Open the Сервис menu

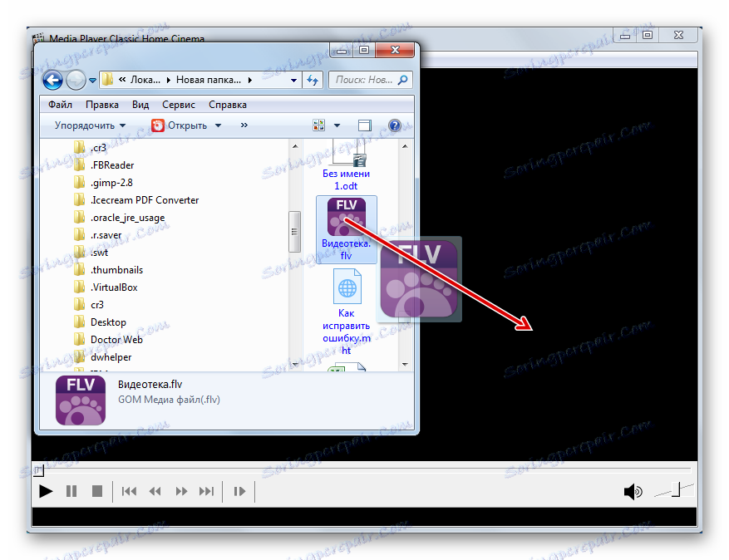(x=179, y=105)
